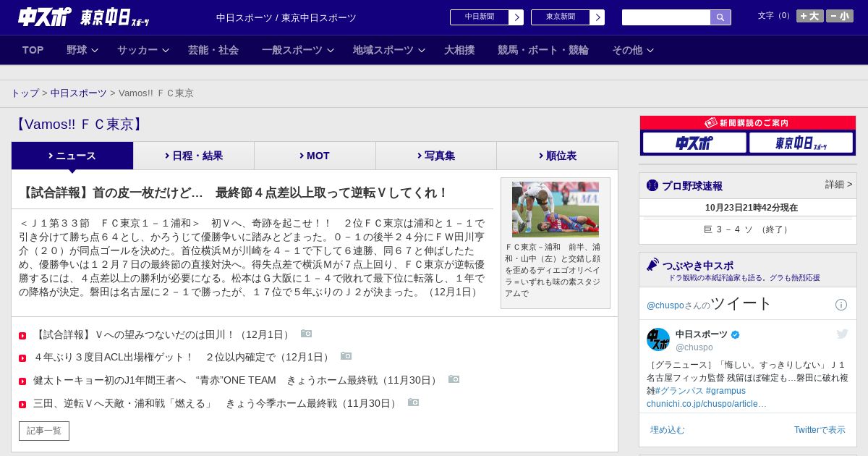Viewport: 868px width, 456px height.
Task: Click 東京中日スポーツ subscription banner button
Action: pyautogui.click(x=801, y=143)
